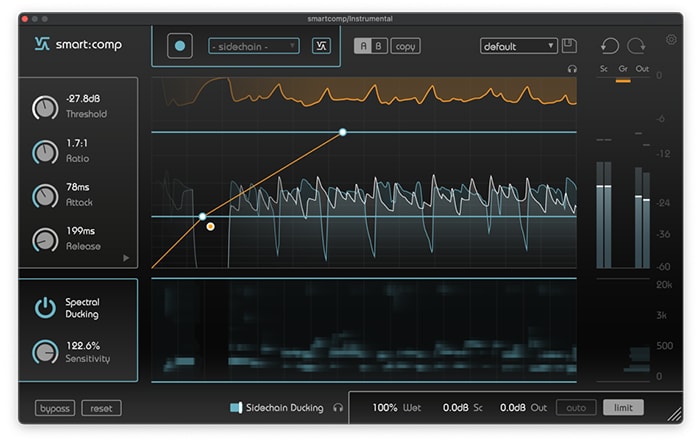
Task: Click the copy button
Action: [x=405, y=46]
